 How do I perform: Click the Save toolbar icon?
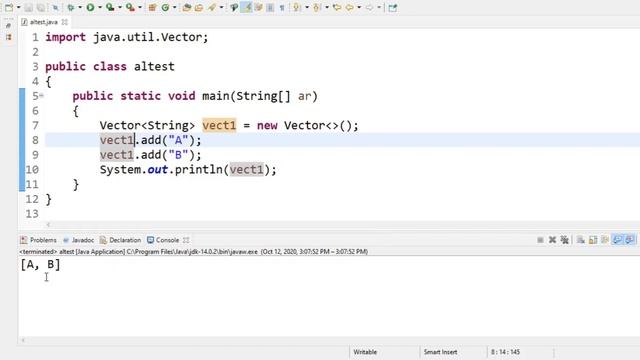pos(28,7)
